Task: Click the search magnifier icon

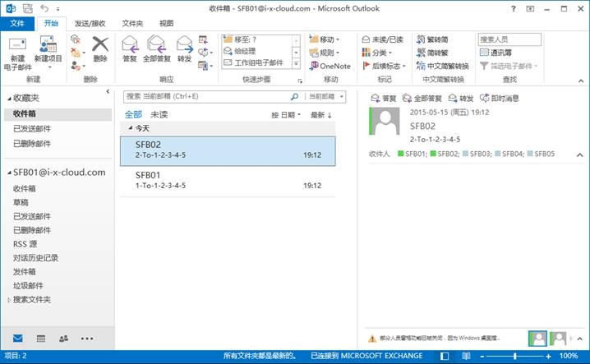Action: 295,96
